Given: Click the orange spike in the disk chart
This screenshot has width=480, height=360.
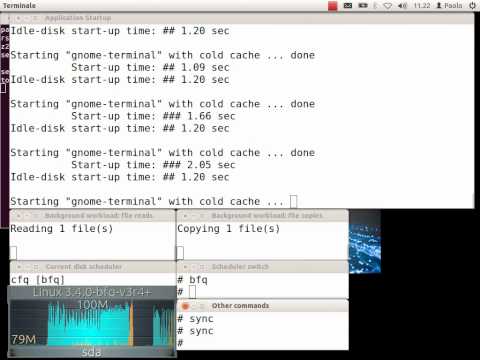Looking at the screenshot, I should 131,324.
